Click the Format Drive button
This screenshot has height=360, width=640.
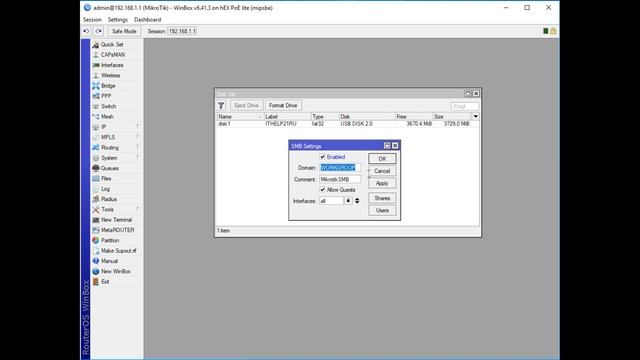(283, 106)
